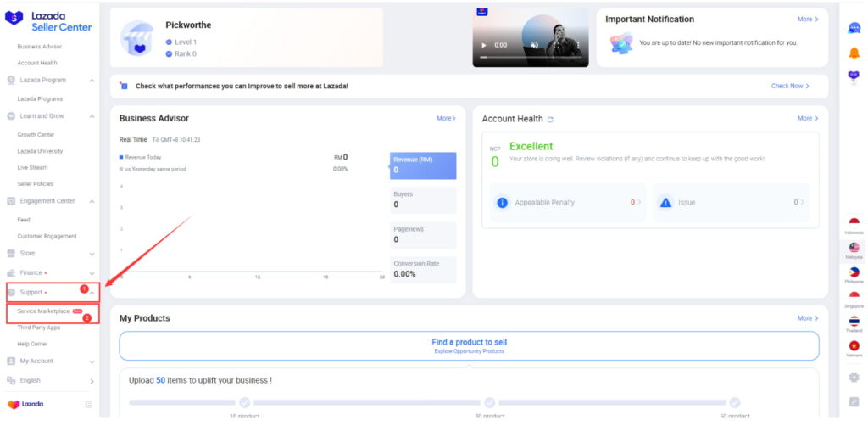Open Feed under Engagement Center

point(24,220)
